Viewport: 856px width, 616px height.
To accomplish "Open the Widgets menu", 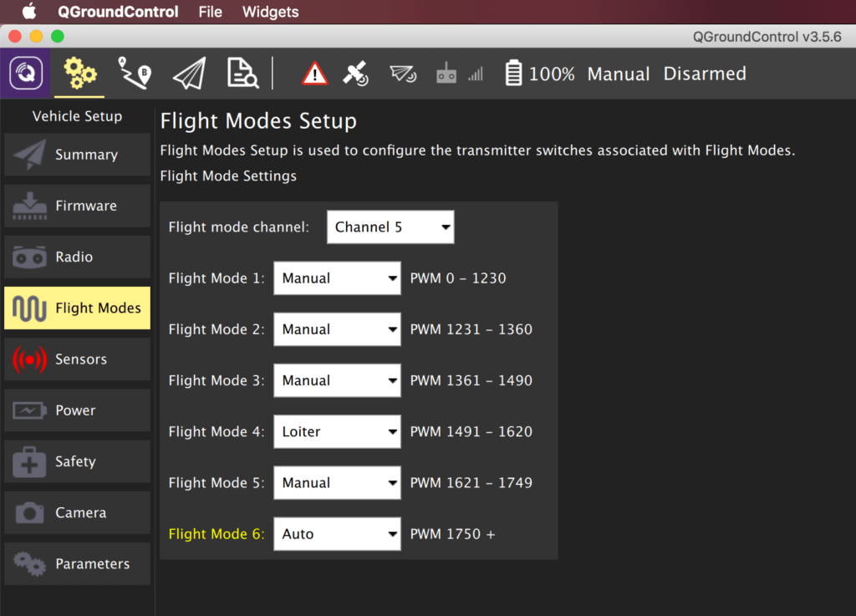I will (x=270, y=12).
